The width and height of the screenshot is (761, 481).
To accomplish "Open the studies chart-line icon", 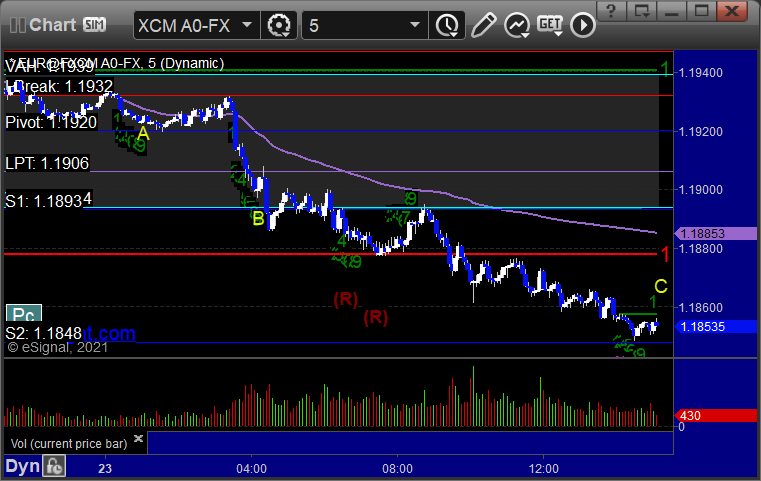I will pyautogui.click(x=517, y=25).
